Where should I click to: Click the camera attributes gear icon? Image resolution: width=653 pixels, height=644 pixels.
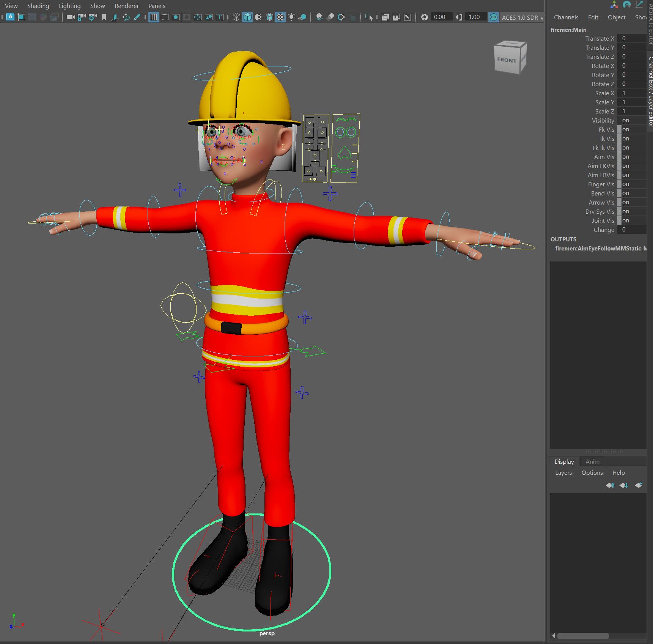point(93,17)
